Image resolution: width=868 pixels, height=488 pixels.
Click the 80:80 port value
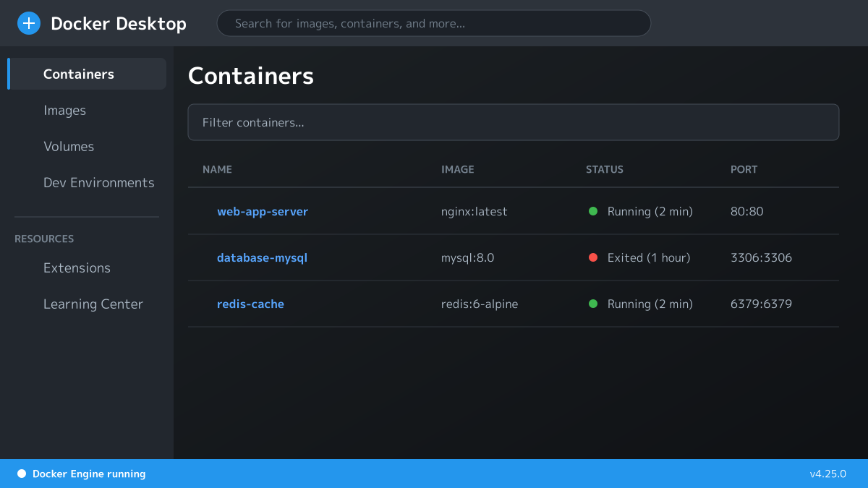pos(747,211)
